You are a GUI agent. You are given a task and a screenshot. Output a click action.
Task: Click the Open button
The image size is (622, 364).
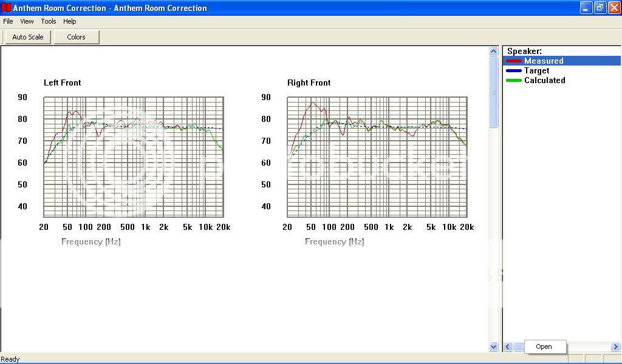click(x=545, y=346)
